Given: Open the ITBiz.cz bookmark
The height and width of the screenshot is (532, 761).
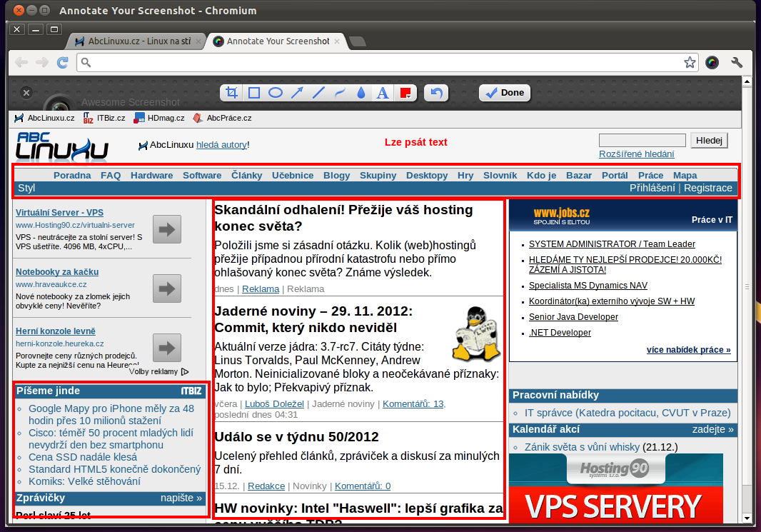Looking at the screenshot, I should (104, 118).
